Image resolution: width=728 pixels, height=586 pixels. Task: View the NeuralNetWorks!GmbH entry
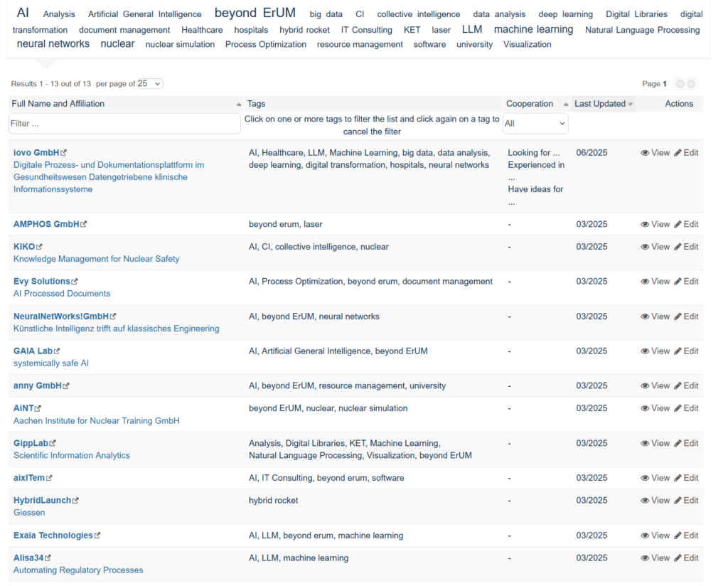coord(655,316)
